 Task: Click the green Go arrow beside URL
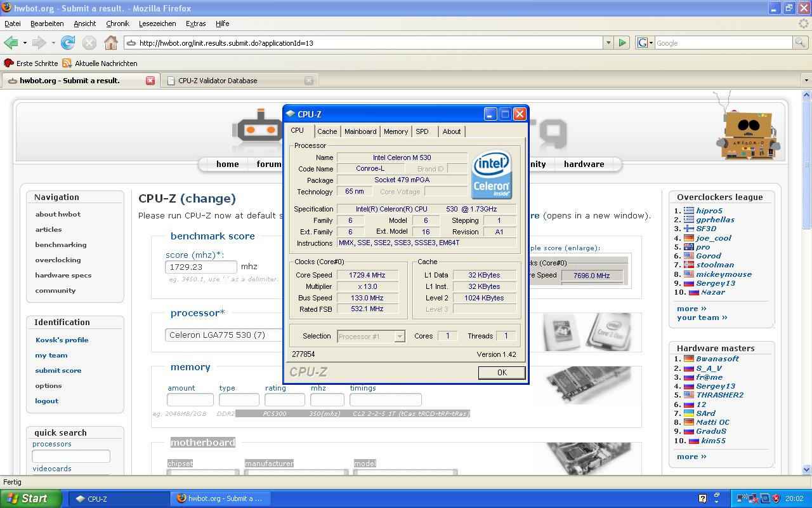[x=622, y=43]
